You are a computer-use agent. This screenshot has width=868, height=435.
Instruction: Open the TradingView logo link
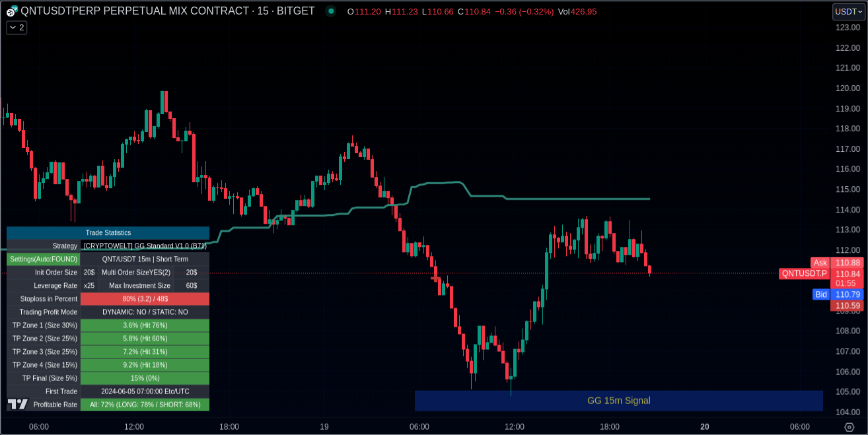point(18,404)
